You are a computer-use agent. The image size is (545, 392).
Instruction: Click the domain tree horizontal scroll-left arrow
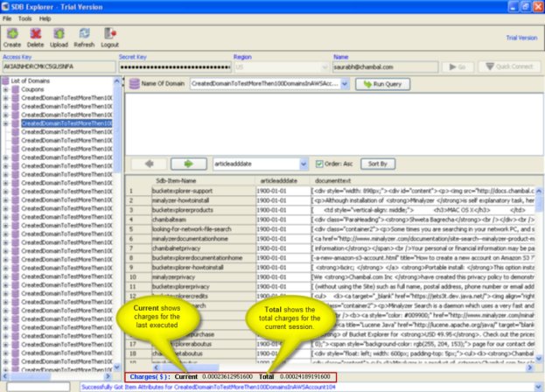[x=5, y=376]
